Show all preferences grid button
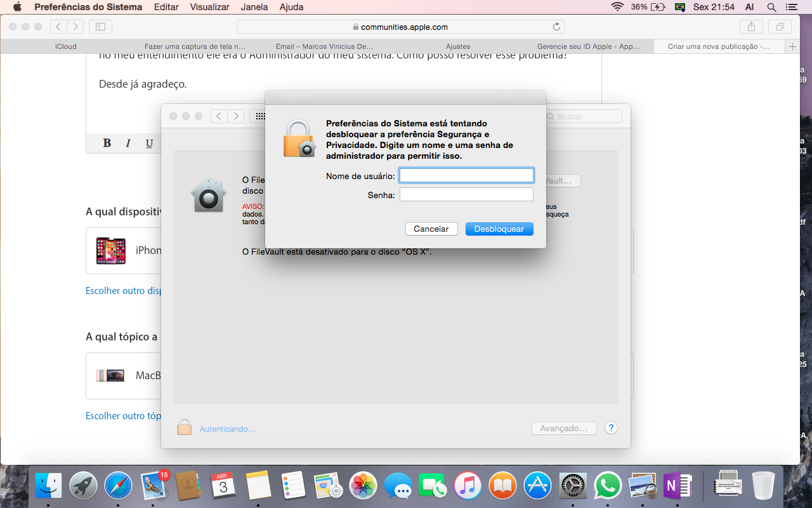 tap(258, 116)
